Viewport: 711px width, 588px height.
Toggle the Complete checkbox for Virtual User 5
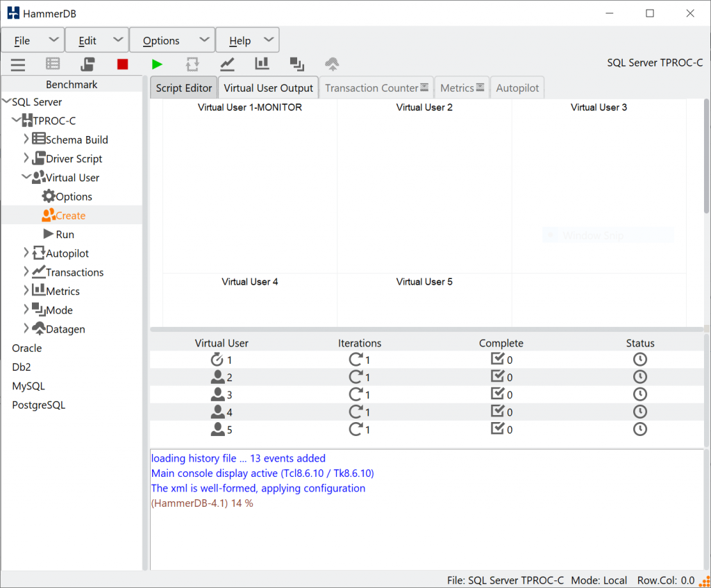coord(497,429)
